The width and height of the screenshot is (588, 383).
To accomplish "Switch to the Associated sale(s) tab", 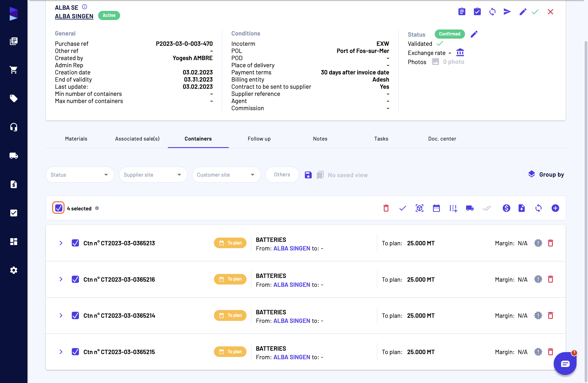I will pos(137,139).
